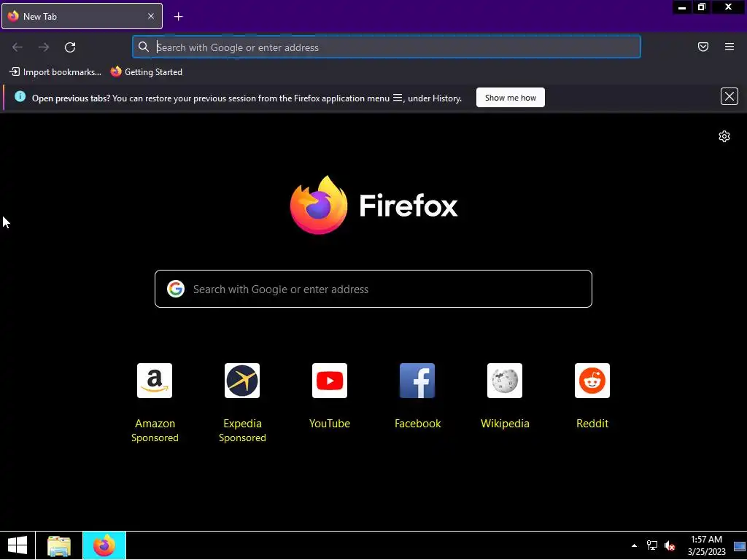Click the Google G icon in search box
The width and height of the screenshot is (747, 560).
(176, 289)
